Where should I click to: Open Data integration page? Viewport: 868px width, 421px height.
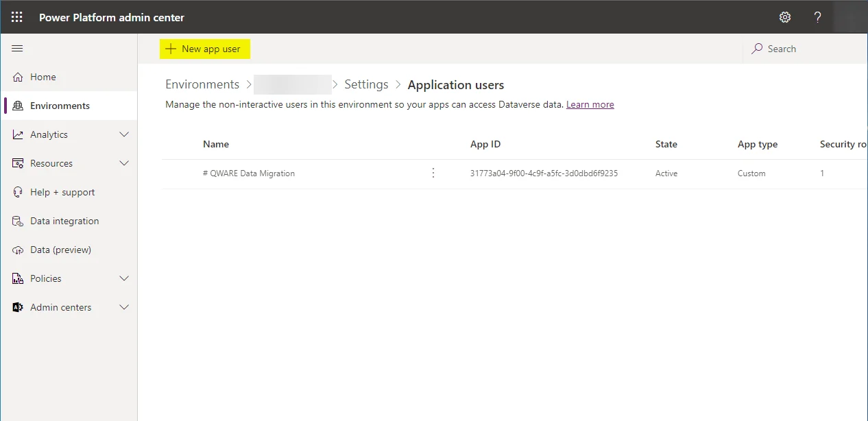(69, 221)
